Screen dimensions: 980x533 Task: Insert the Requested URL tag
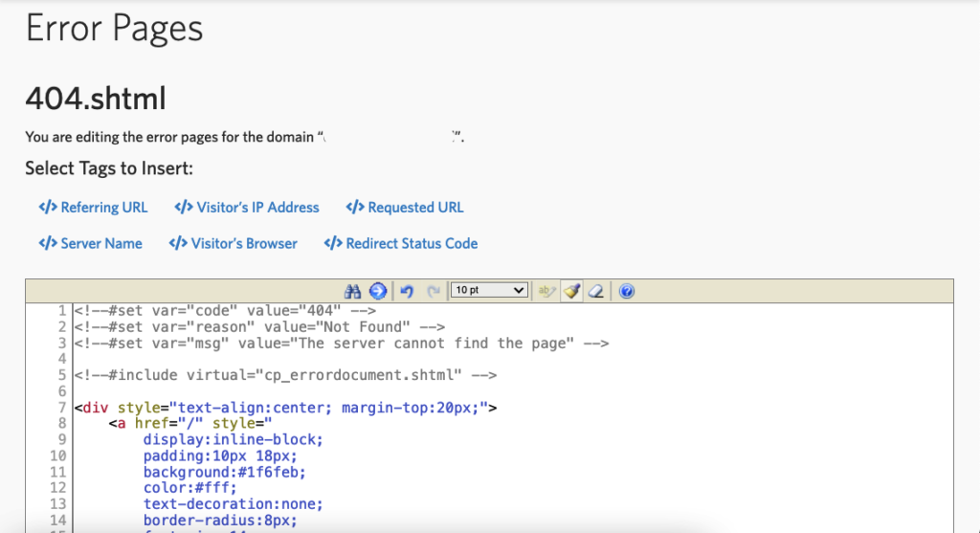point(405,208)
